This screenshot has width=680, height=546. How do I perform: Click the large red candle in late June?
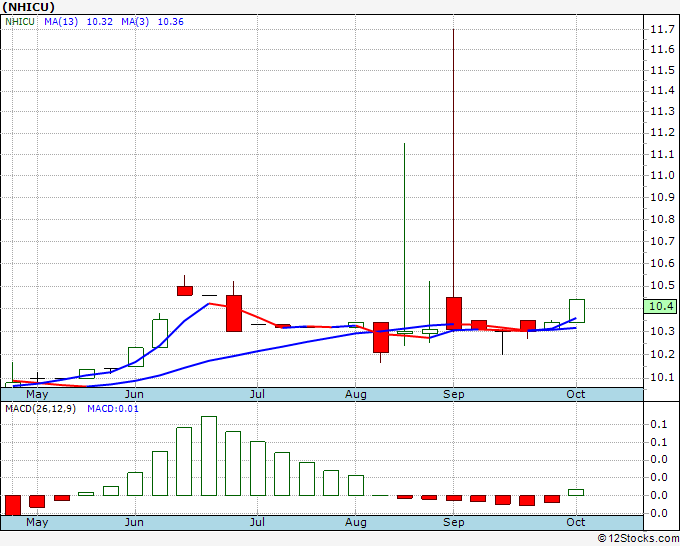[234, 313]
